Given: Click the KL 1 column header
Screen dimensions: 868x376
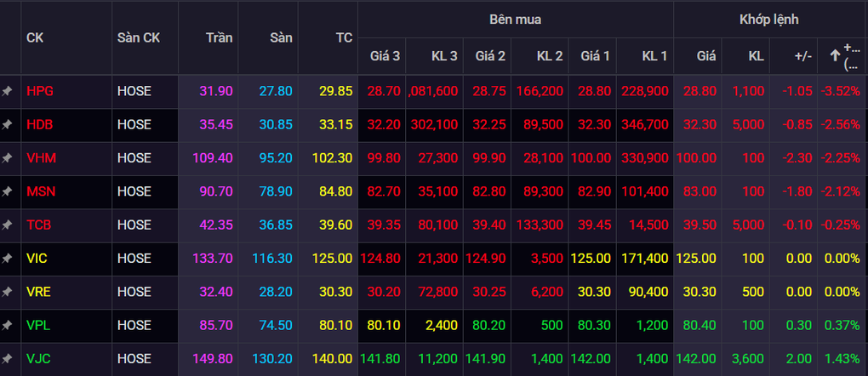Looking at the screenshot, I should 654,56.
